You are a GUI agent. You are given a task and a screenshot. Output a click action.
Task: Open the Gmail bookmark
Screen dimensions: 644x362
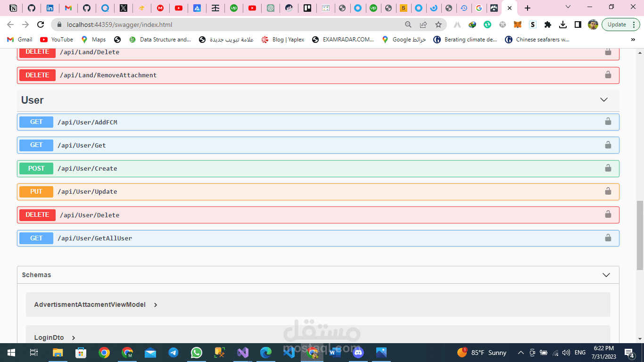(20, 40)
